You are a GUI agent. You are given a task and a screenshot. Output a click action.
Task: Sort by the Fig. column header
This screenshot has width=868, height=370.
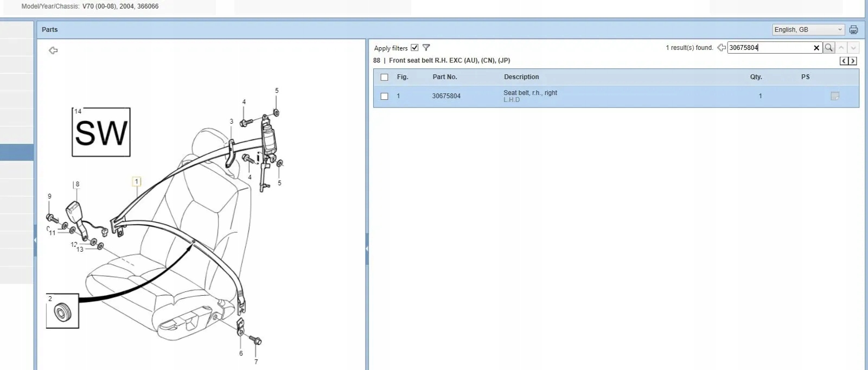pos(403,77)
